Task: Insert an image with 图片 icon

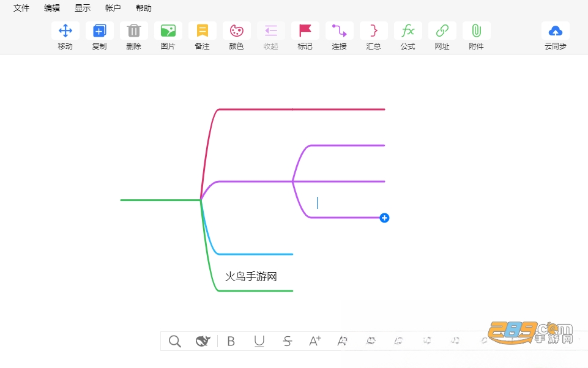Action: 168,31
